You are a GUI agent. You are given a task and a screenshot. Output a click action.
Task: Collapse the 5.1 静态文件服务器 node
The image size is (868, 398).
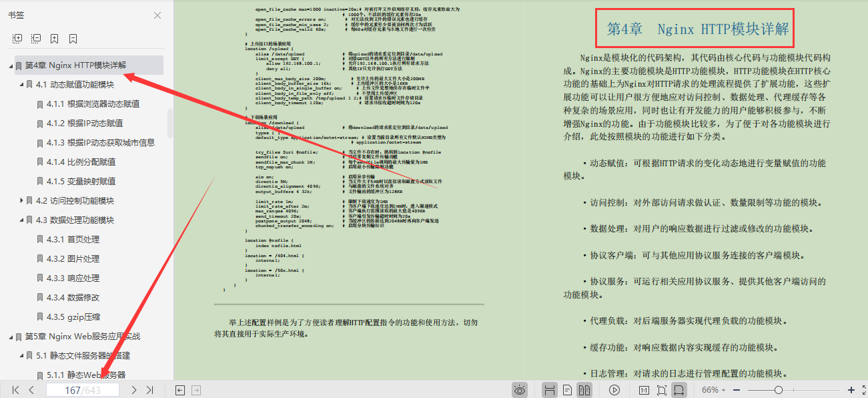[x=22, y=355]
